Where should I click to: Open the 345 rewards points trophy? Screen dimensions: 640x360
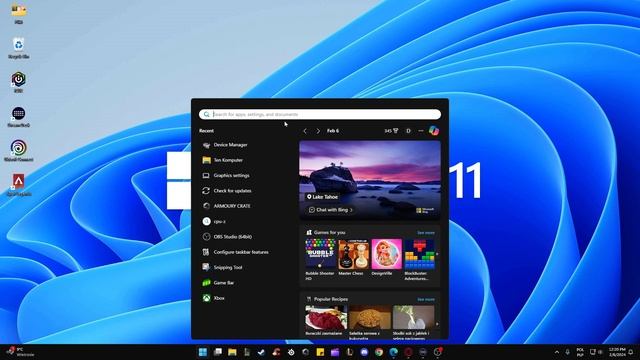[391, 131]
